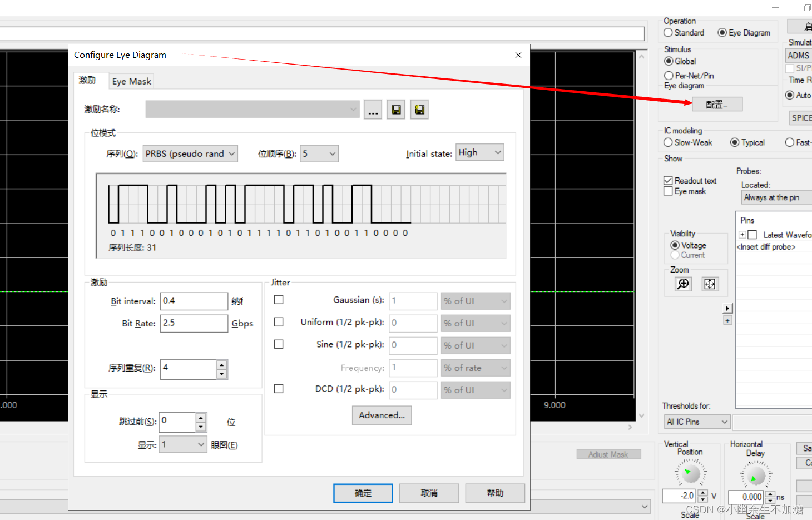Click the Advanced... jitter button
This screenshot has height=520, width=812.
tap(382, 415)
